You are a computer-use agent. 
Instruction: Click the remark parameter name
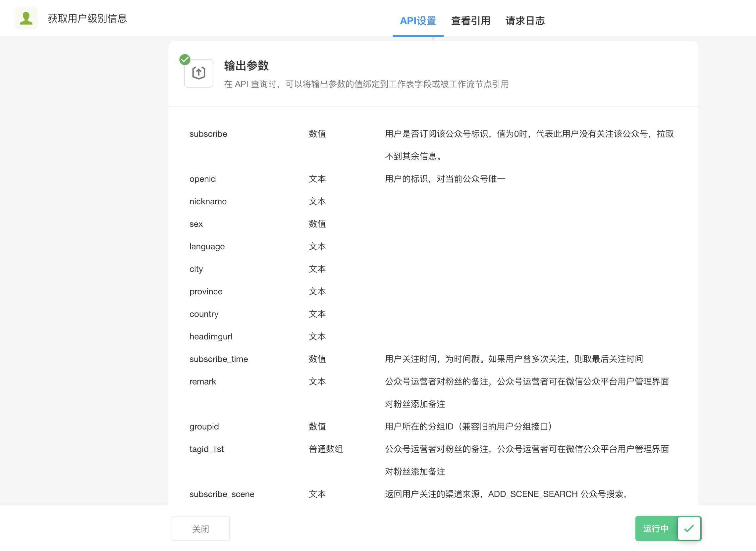pyautogui.click(x=202, y=381)
